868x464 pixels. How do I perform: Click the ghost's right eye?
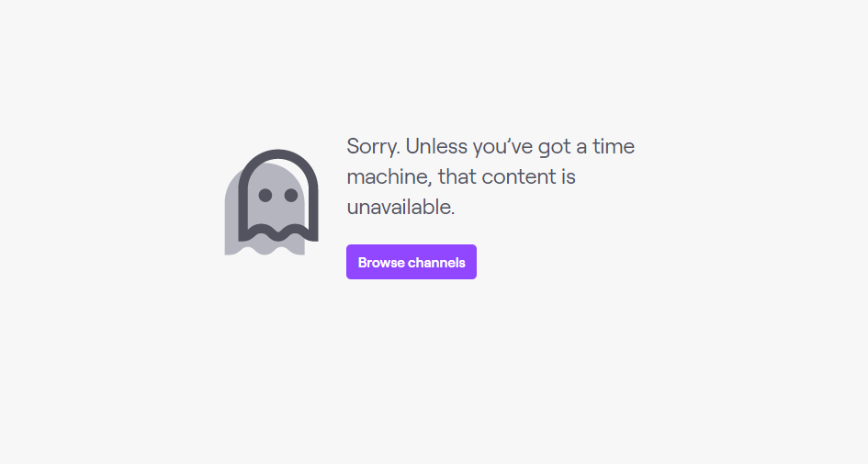[291, 195]
